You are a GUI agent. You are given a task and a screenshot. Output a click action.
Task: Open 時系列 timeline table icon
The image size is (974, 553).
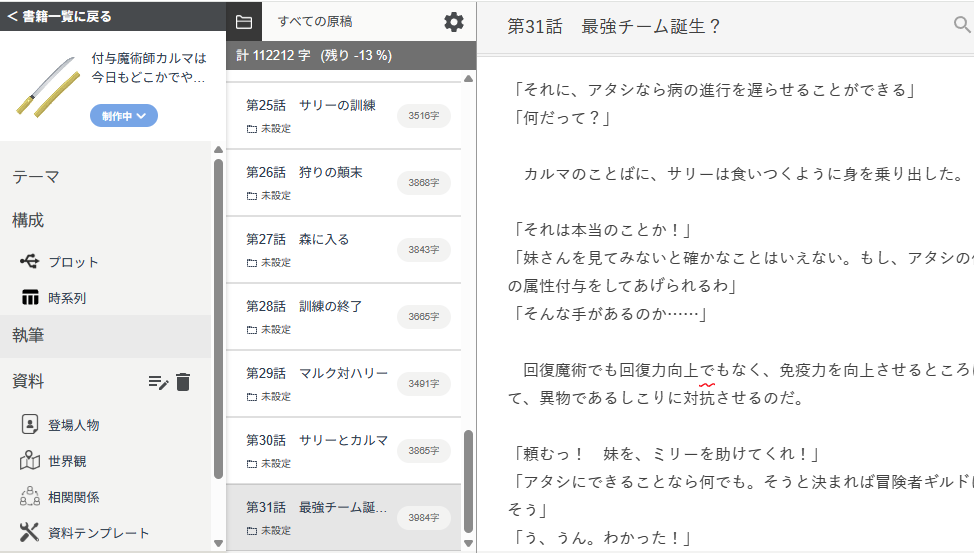coord(30,298)
